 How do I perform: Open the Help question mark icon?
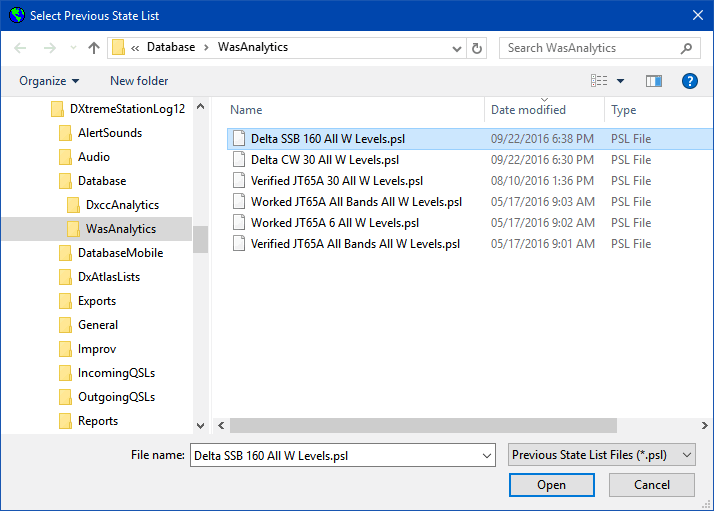pos(689,81)
